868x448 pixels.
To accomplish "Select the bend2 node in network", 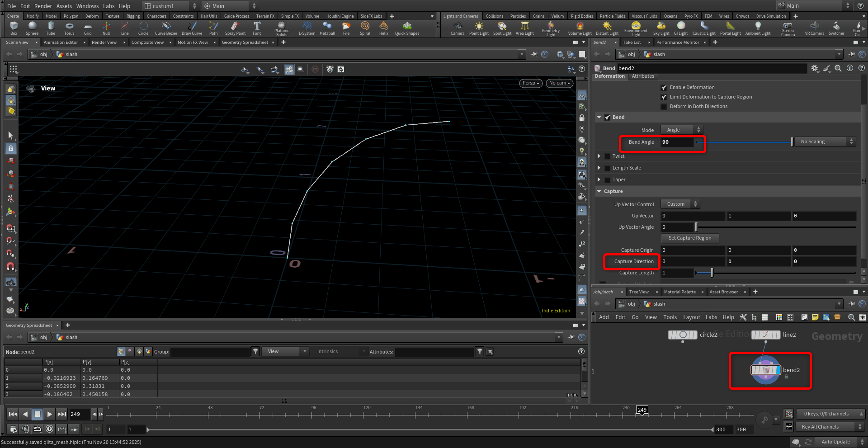I will tap(765, 370).
